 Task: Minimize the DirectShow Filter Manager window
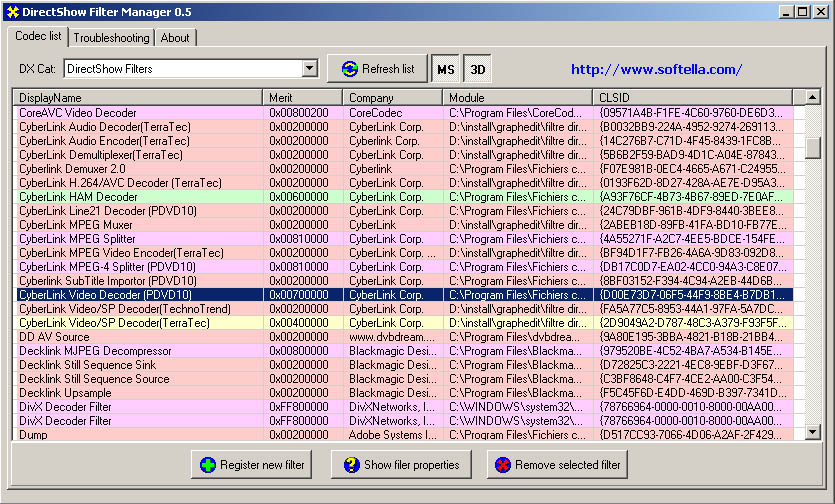point(786,11)
